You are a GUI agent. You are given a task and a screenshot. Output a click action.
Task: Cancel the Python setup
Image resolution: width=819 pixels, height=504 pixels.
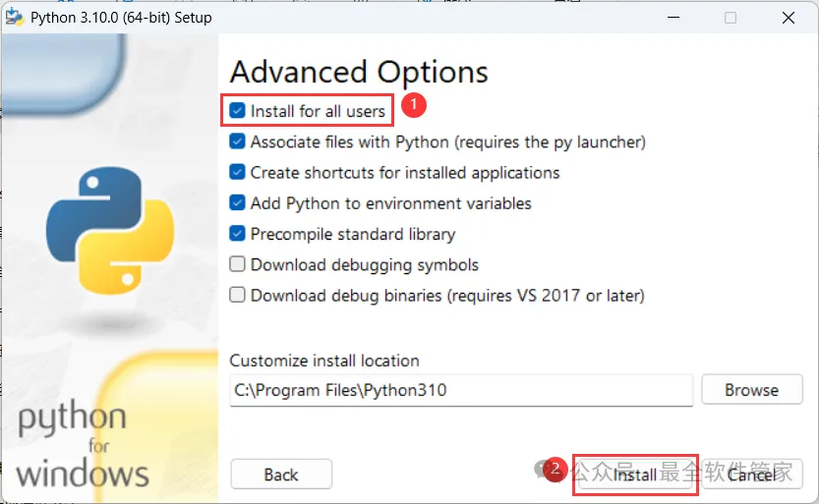751,475
